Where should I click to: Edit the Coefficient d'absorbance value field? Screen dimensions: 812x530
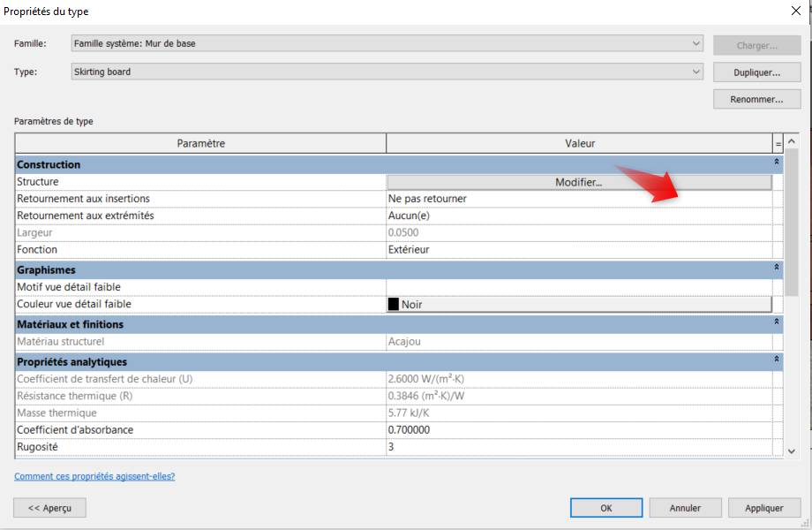pyautogui.click(x=578, y=430)
